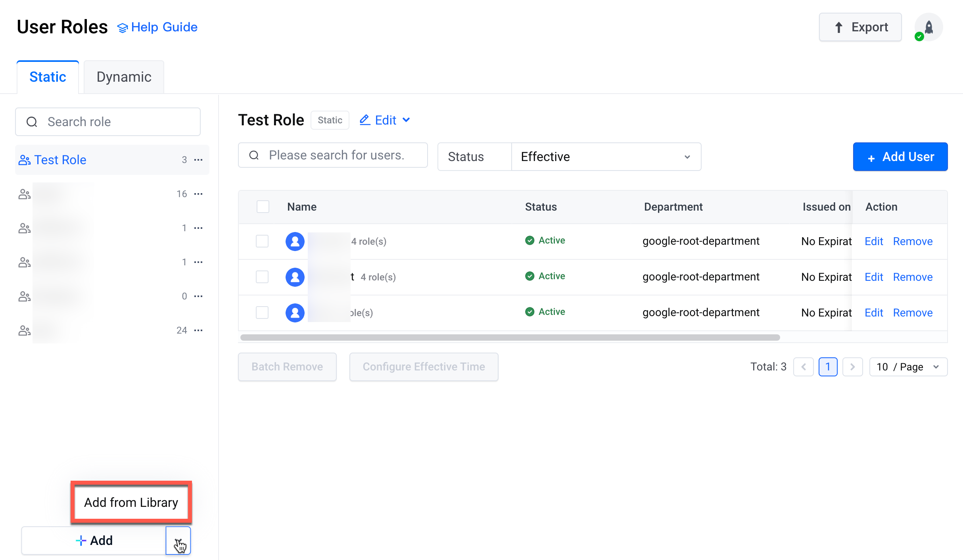The image size is (963, 560).
Task: Switch to the Dynamic tab
Action: pos(124,77)
